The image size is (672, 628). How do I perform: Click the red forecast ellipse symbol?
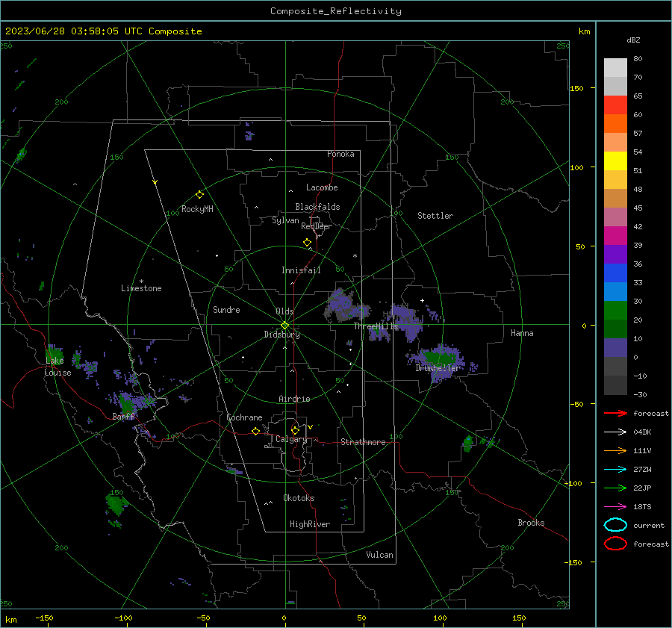coord(615,544)
